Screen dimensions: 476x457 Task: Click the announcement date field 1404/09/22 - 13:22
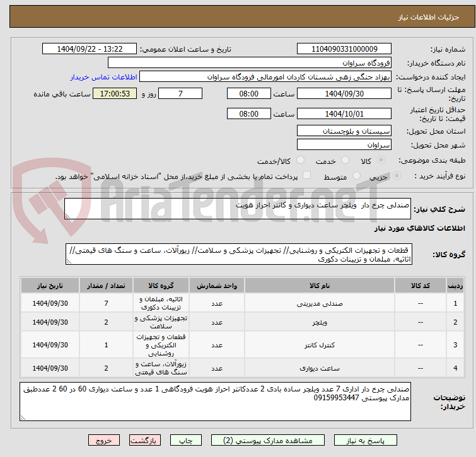[x=90, y=49]
